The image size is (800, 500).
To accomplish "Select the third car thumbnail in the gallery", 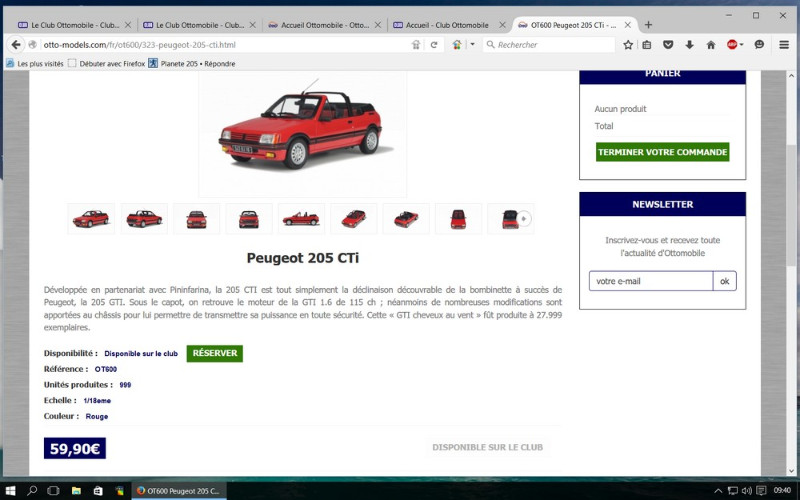I will point(196,219).
